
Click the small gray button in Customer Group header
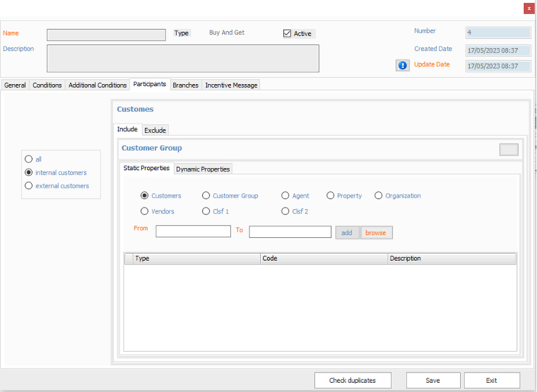click(508, 149)
